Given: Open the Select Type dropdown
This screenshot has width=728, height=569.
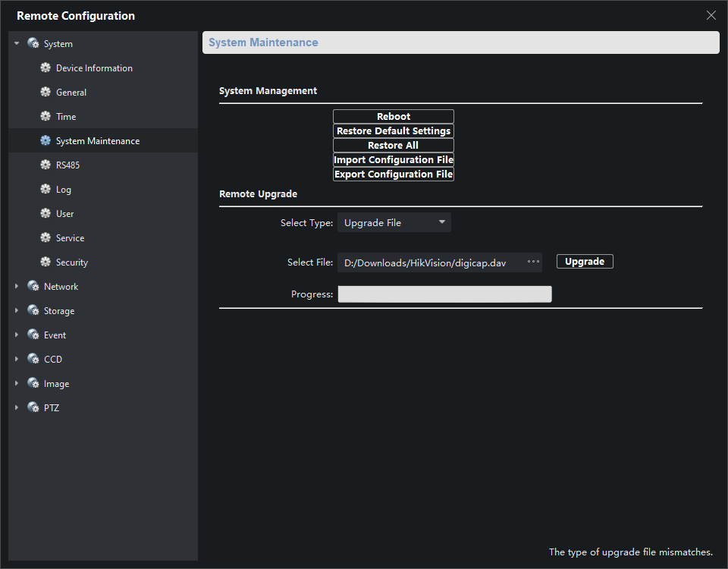Looking at the screenshot, I should 394,222.
